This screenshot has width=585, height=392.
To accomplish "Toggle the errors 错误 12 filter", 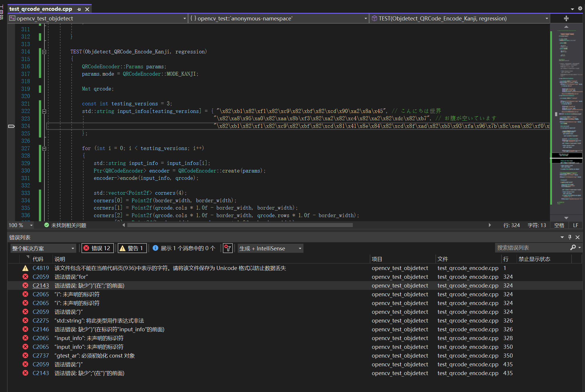I will (98, 248).
